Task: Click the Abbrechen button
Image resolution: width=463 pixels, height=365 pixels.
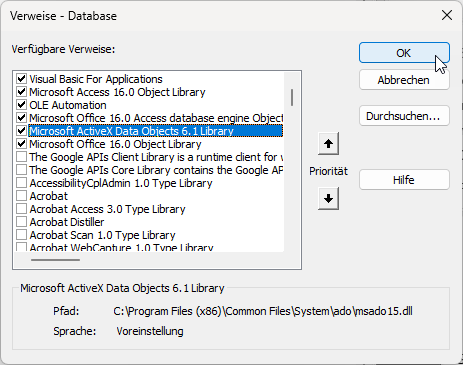Action: [x=404, y=80]
